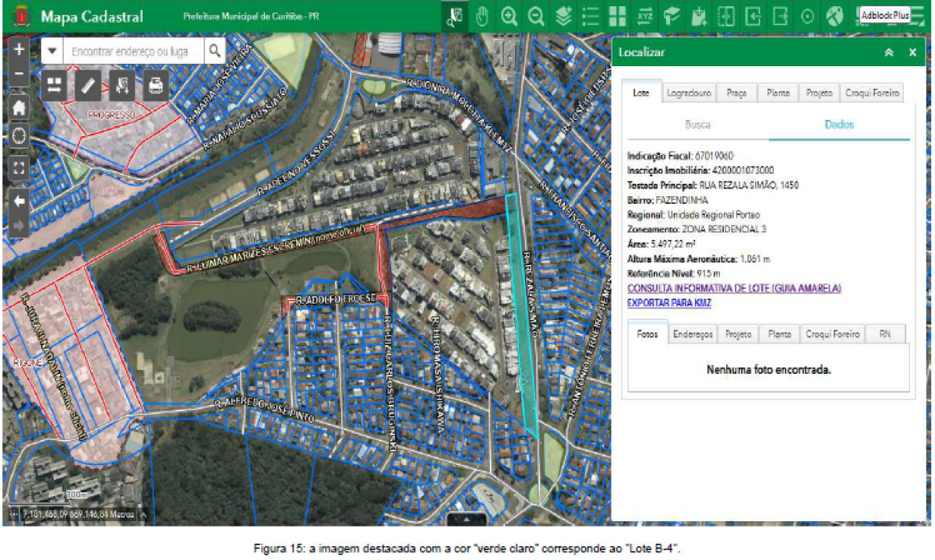Open the RN tab
935x560 pixels.
(x=885, y=334)
